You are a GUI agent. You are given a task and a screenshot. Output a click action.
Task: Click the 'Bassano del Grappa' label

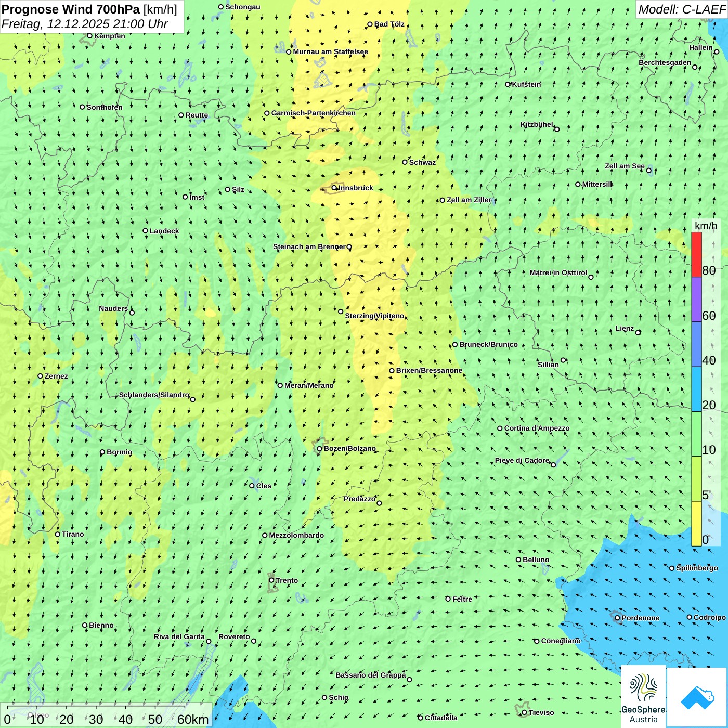click(x=371, y=675)
